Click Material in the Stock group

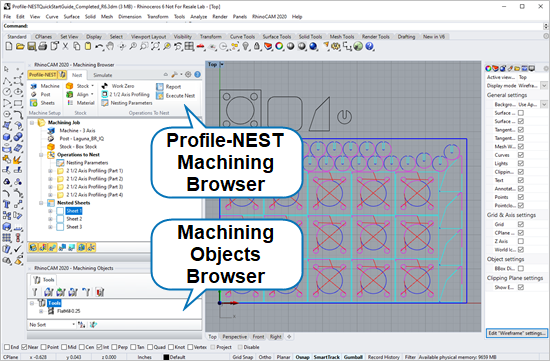pos(81,103)
